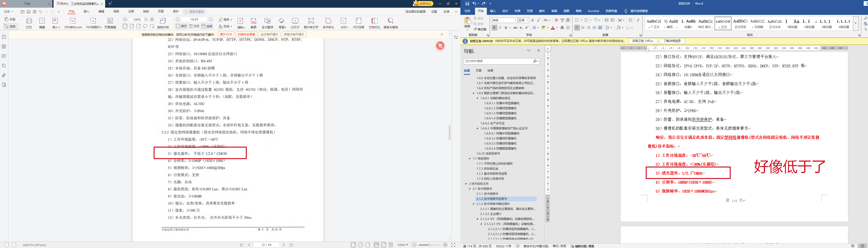Open the navigation pane options dropdown arrow
This screenshot has height=248, width=868.
529,51
